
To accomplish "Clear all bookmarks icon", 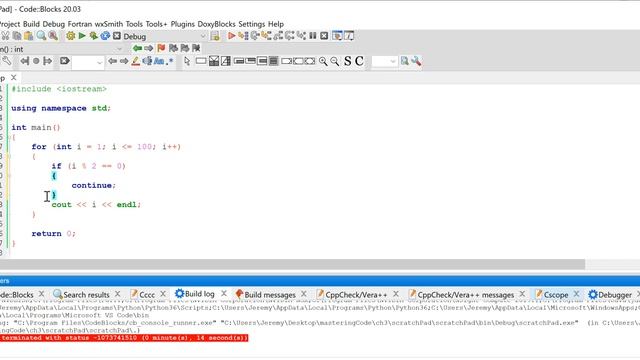I will [196, 49].
